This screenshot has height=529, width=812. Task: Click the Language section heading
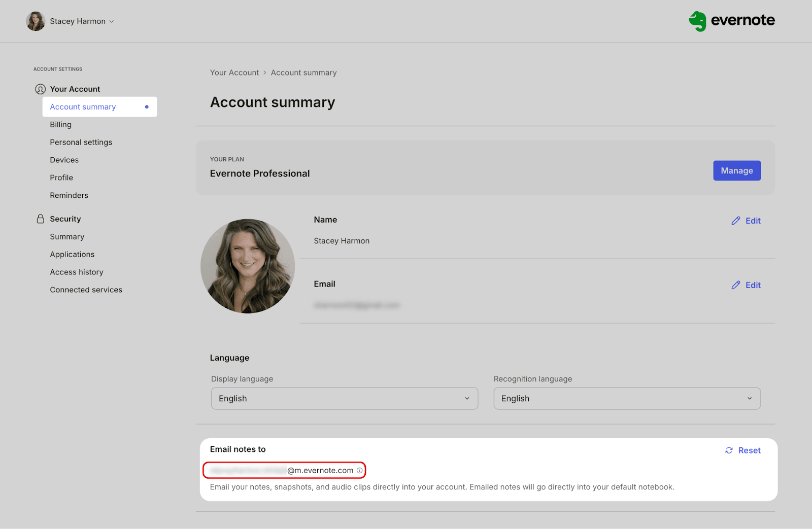[229, 358]
